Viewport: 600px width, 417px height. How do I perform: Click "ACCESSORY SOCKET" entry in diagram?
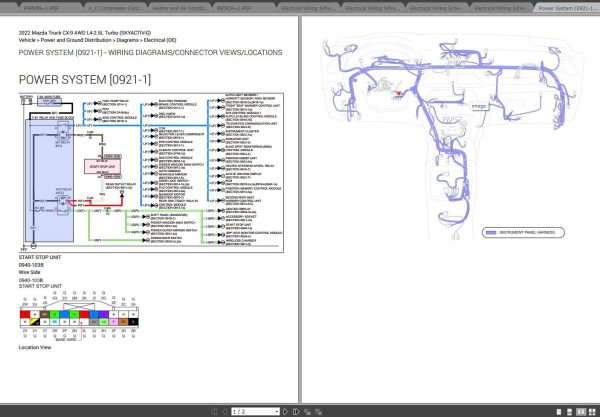[241, 217]
